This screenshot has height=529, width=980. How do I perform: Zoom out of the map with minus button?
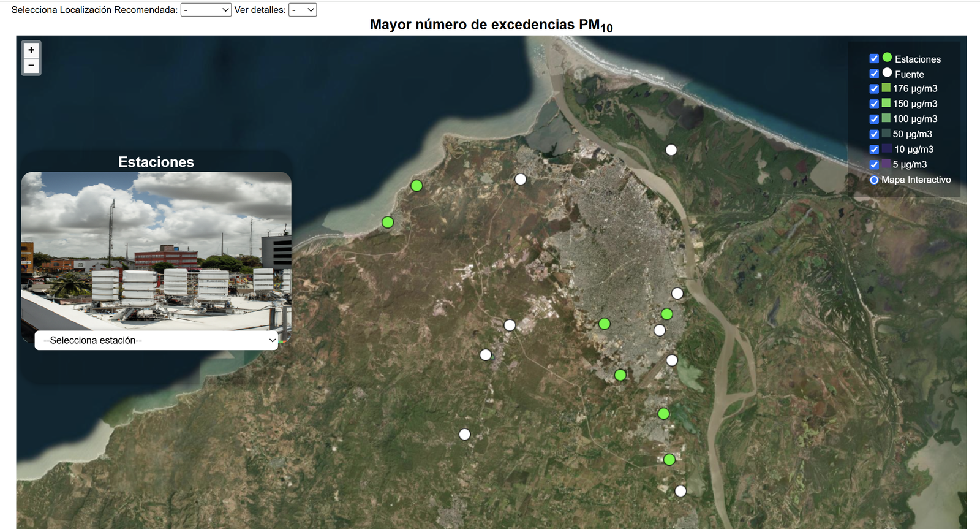pos(31,66)
